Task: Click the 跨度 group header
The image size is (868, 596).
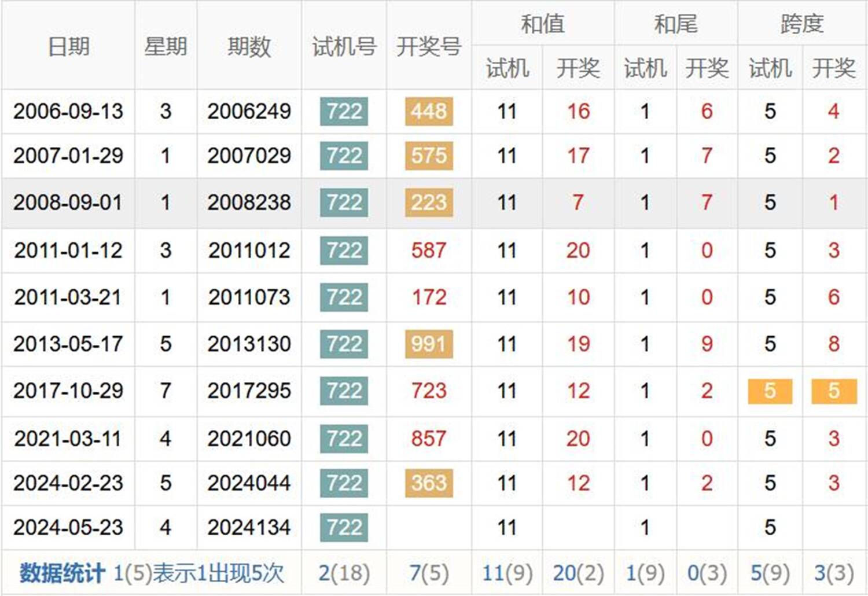Action: (x=801, y=24)
